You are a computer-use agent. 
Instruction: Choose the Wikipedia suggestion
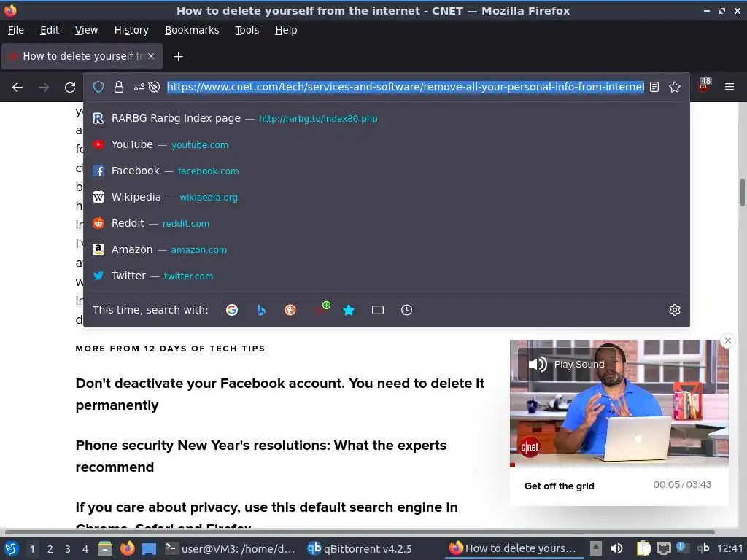pos(387,197)
